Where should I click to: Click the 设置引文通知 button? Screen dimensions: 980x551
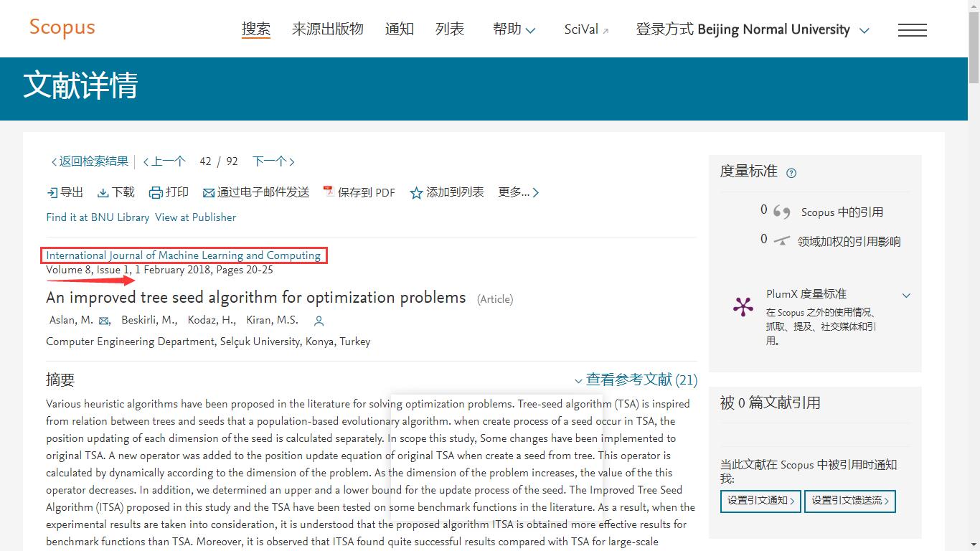(760, 501)
